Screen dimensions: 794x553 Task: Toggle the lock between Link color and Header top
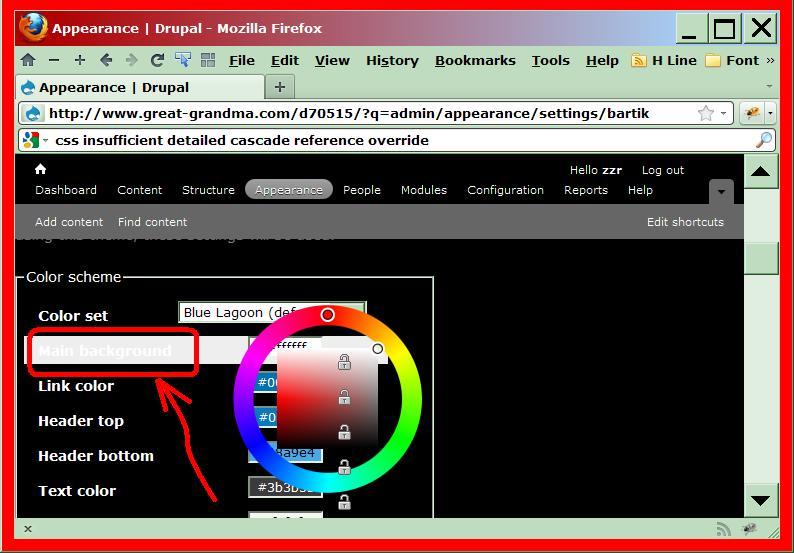(344, 397)
